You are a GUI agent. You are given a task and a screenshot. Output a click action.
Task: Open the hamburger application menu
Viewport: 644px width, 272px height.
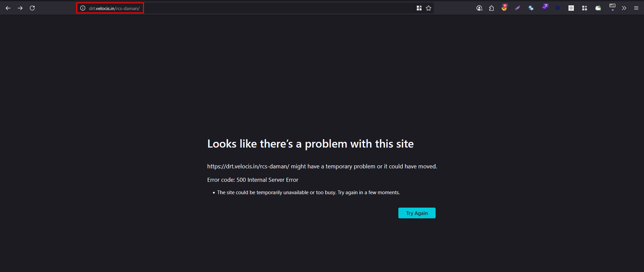pos(636,8)
